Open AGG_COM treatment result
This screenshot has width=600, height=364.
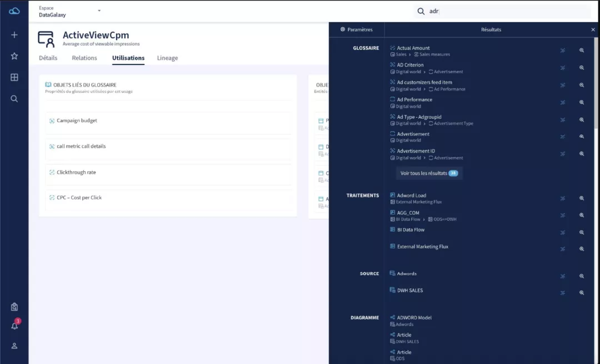coord(408,213)
